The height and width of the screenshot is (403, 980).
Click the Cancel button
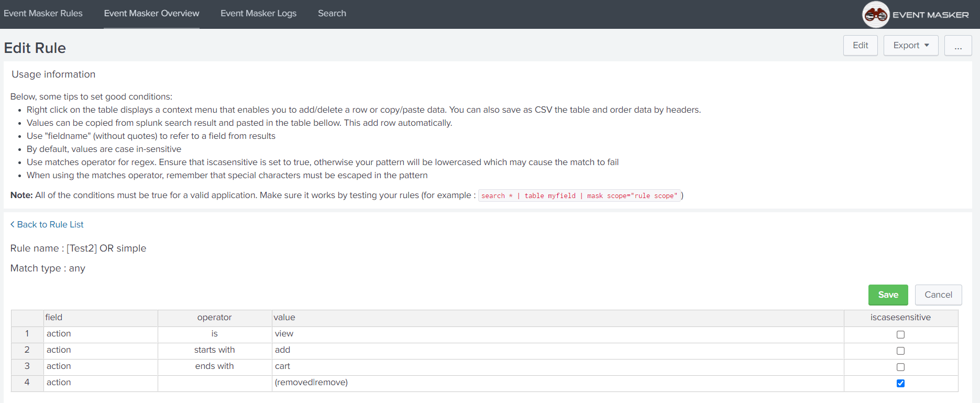pyautogui.click(x=938, y=295)
